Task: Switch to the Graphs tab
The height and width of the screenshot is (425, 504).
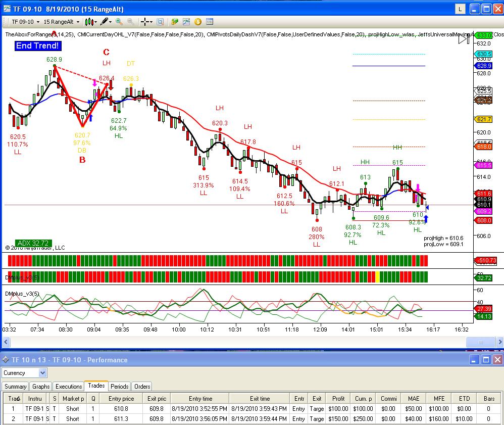Action: [x=41, y=387]
